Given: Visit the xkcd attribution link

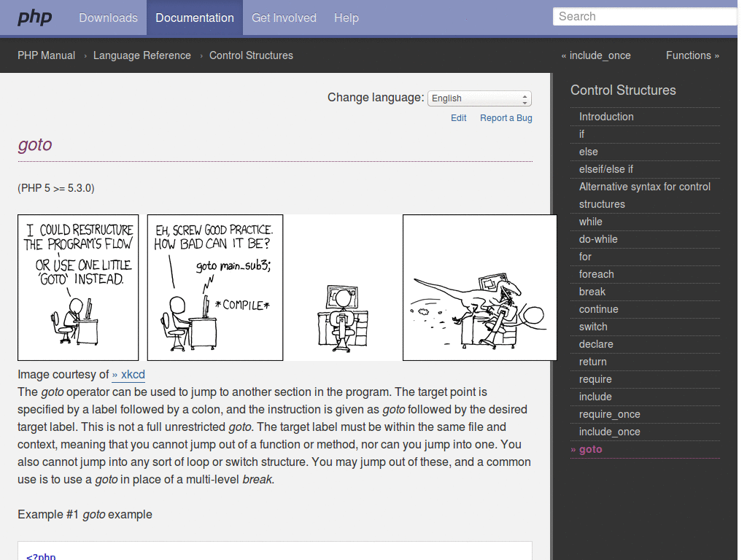Looking at the screenshot, I should [x=128, y=374].
